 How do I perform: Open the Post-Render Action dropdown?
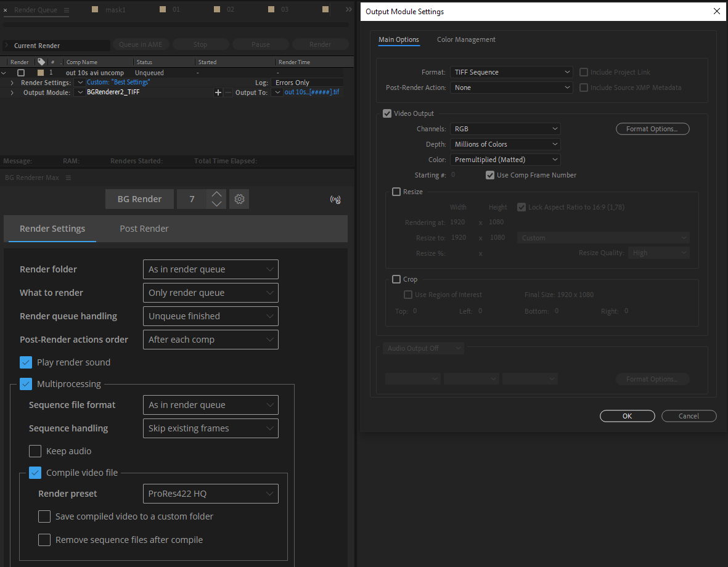coord(511,88)
